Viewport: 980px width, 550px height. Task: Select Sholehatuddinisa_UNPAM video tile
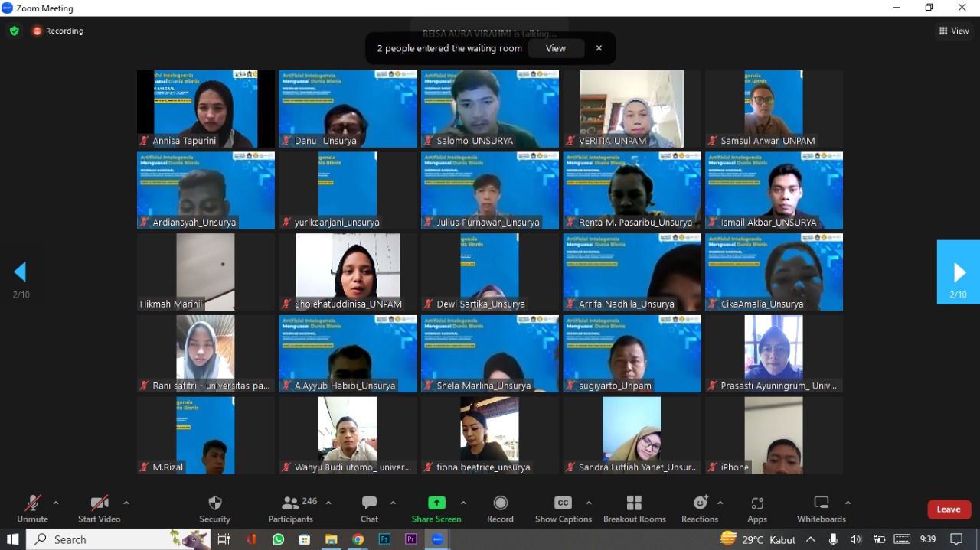pos(348,272)
